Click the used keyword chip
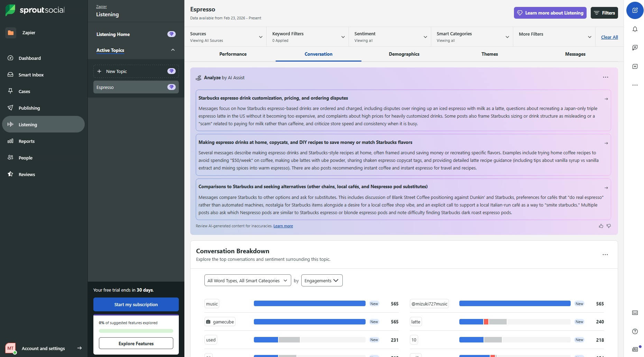 [211, 340]
